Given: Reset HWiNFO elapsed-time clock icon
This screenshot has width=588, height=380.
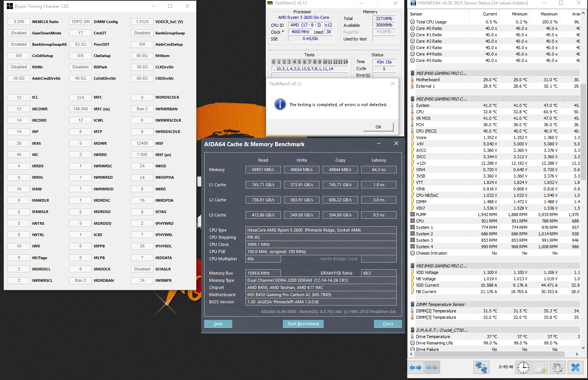Looking at the screenshot, I should pos(523,367).
